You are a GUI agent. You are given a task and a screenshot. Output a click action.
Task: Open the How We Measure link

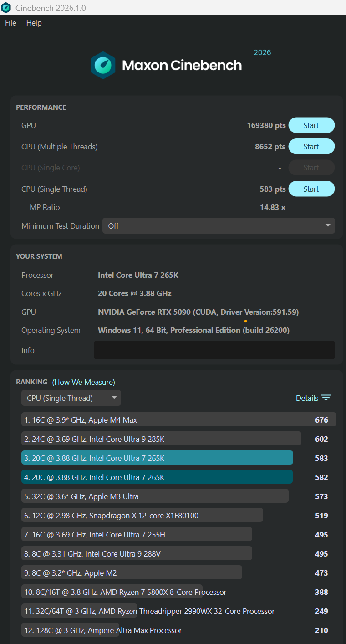(84, 382)
